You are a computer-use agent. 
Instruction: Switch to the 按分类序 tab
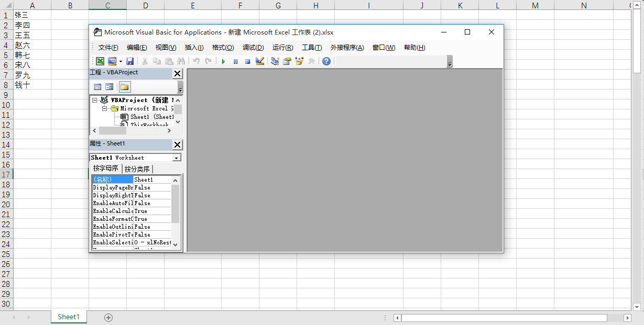[x=137, y=169]
